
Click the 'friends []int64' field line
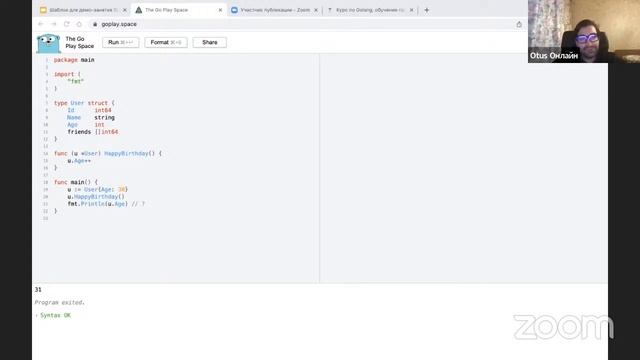[93, 132]
